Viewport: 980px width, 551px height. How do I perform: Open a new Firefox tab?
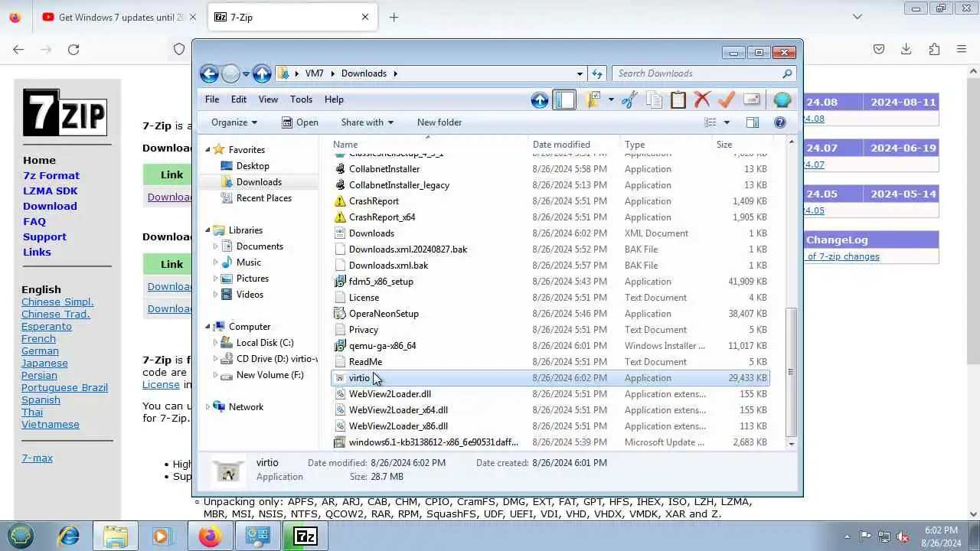click(x=394, y=17)
